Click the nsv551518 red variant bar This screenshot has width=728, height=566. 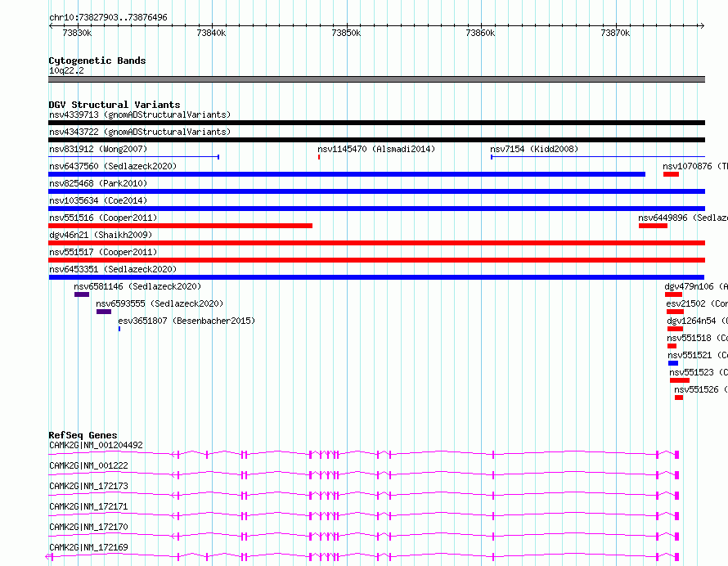[672, 346]
